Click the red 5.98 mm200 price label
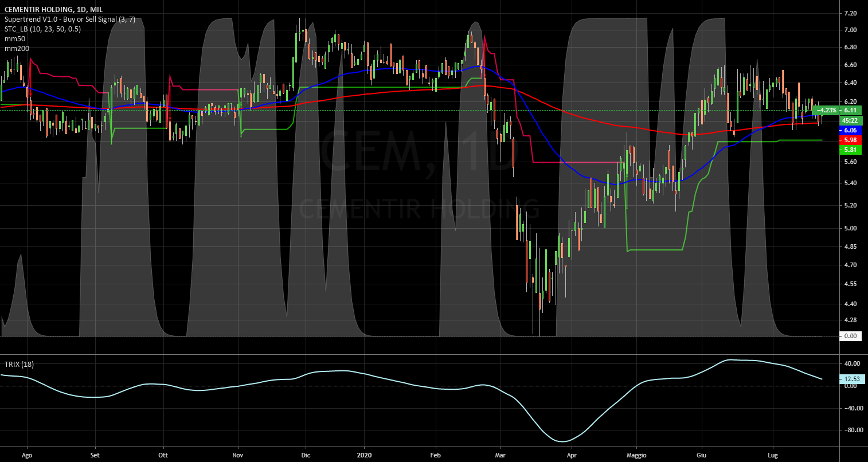Viewport: 868px width, 462px height. click(850, 140)
